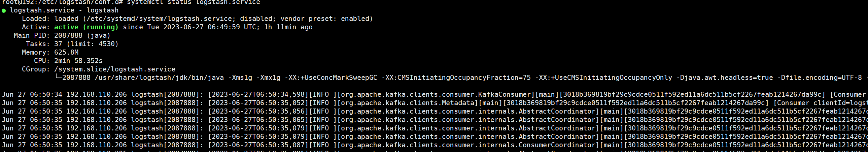Viewport: 868px width, 152px height.
Task: Click the -Djava.awt.headless=true option text
Action: (725, 78)
